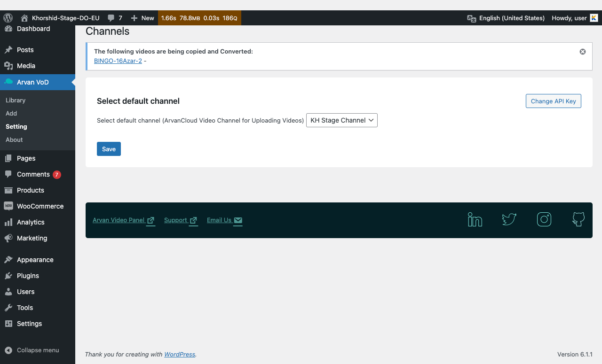Open the Posts menu
The image size is (602, 364).
click(x=38, y=50)
